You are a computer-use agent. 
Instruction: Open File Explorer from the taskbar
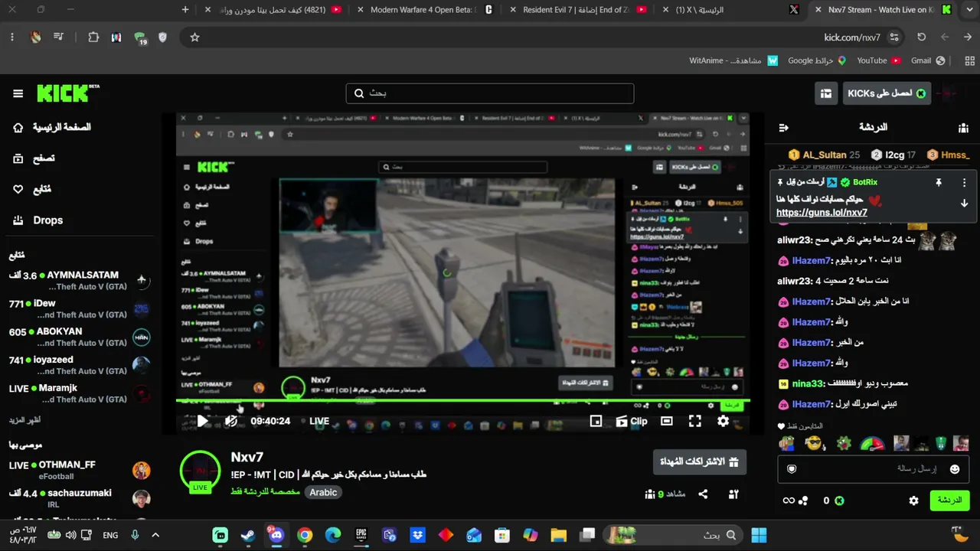point(558,535)
